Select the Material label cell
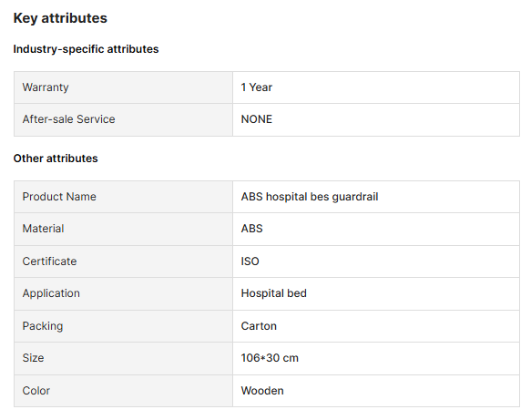Viewport: 531px width, 420px height. point(123,229)
